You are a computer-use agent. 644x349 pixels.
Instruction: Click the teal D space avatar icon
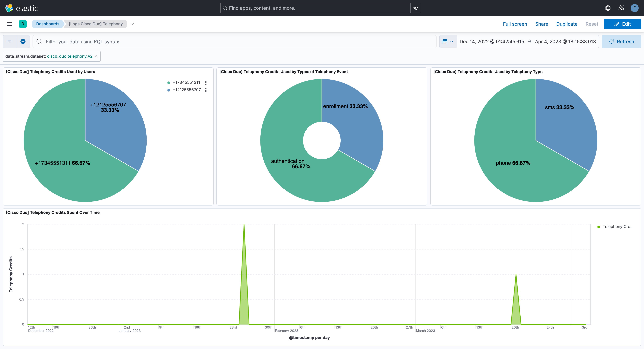23,24
